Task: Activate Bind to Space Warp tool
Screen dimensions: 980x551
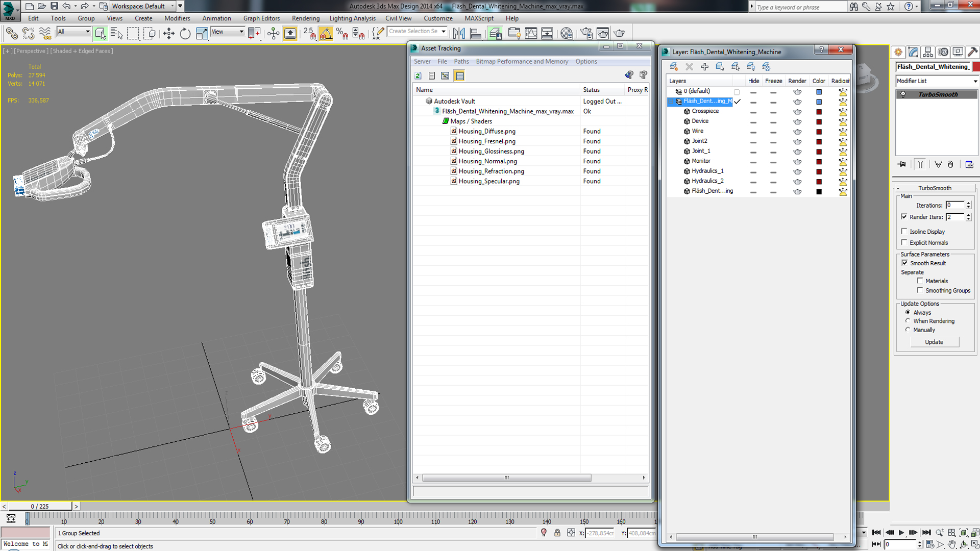Action: 45,34
